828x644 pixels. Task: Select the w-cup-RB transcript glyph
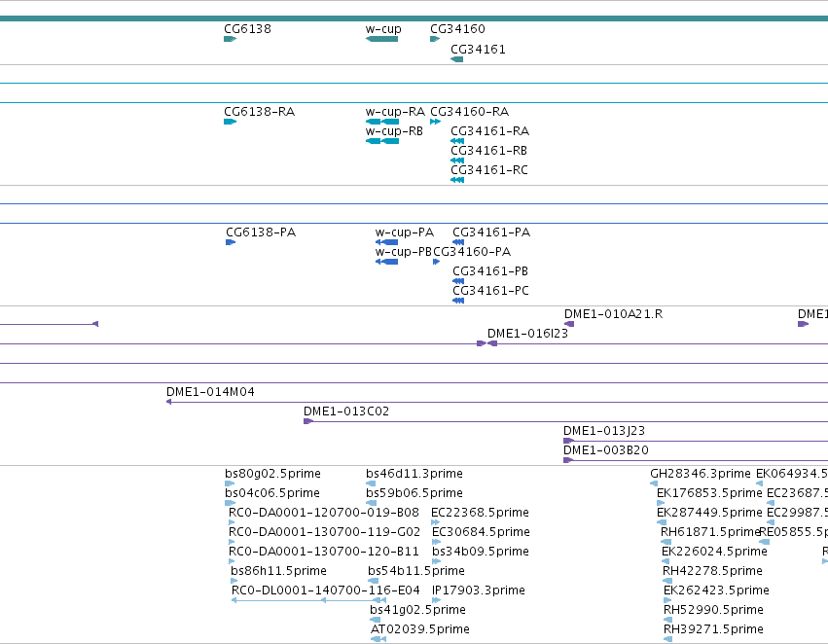click(x=382, y=141)
